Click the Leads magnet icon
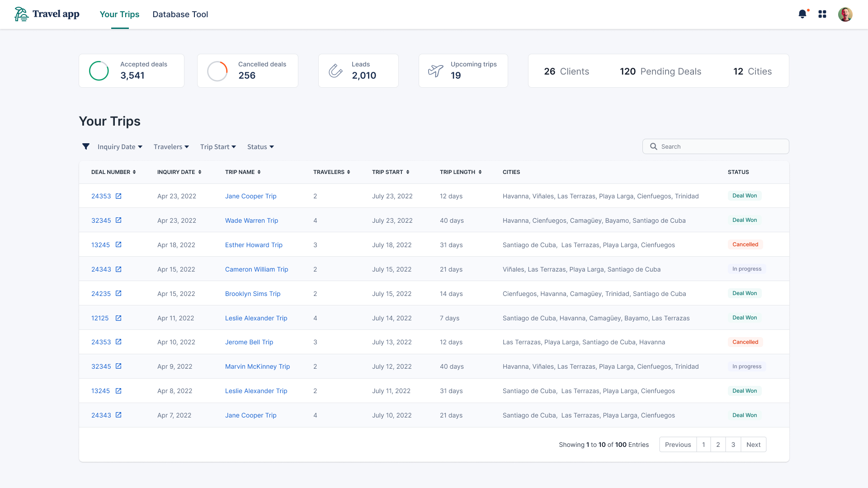 click(x=335, y=70)
